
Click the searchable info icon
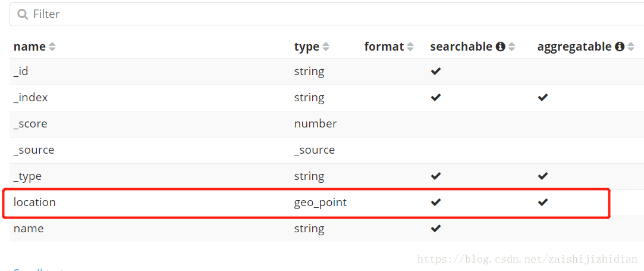click(500, 47)
